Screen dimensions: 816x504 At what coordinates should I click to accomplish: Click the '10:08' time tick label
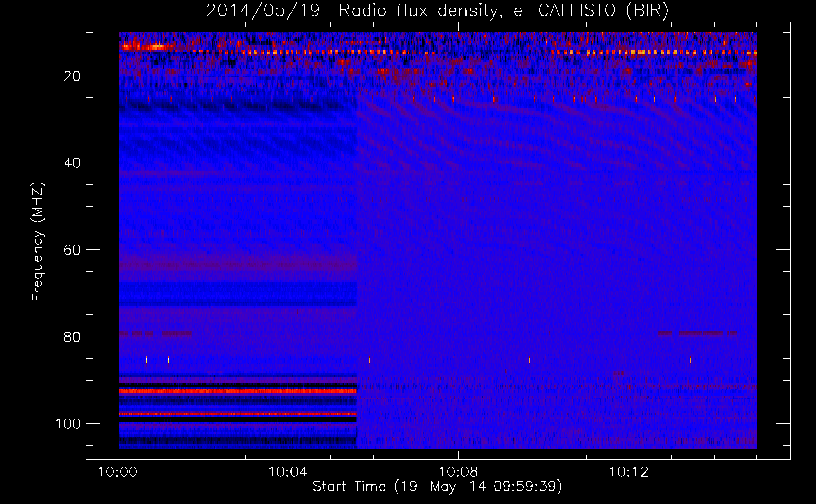458,472
